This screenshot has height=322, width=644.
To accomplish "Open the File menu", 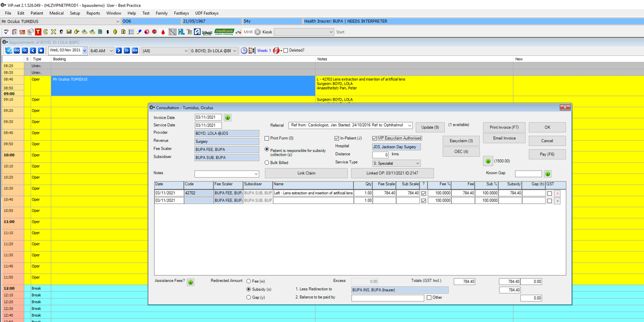I will [x=8, y=13].
